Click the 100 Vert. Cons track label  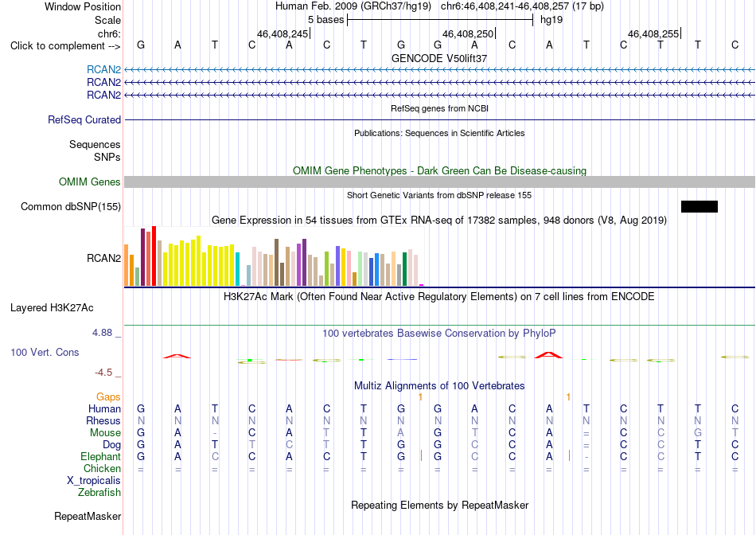coord(45,352)
